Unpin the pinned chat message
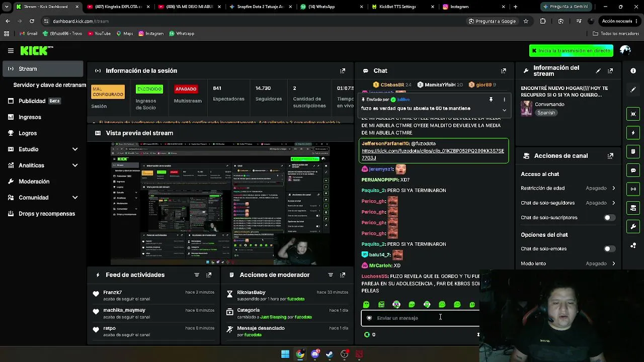 tap(491, 100)
